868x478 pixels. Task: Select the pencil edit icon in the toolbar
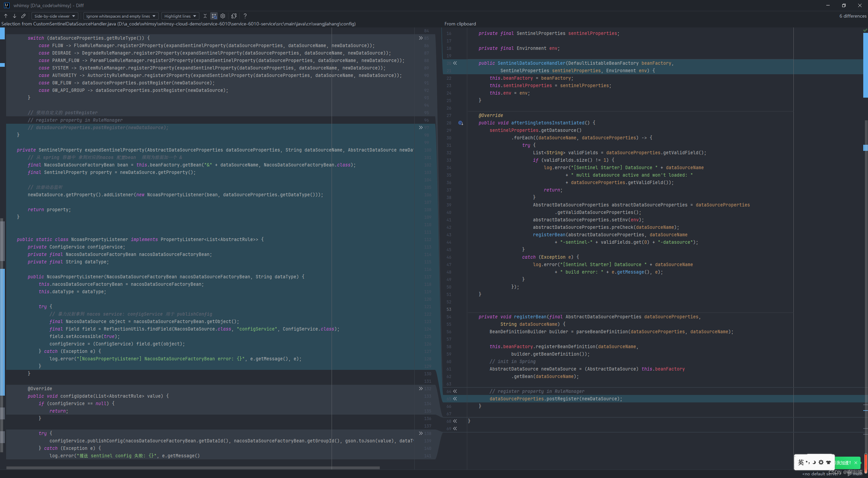coord(23,16)
